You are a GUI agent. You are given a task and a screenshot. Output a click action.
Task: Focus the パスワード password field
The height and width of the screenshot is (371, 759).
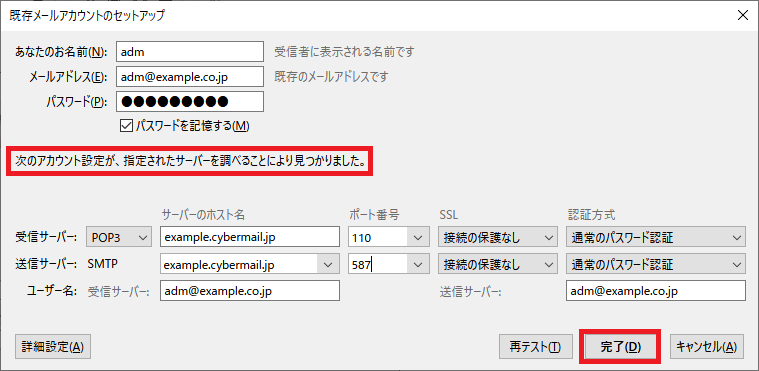190,102
